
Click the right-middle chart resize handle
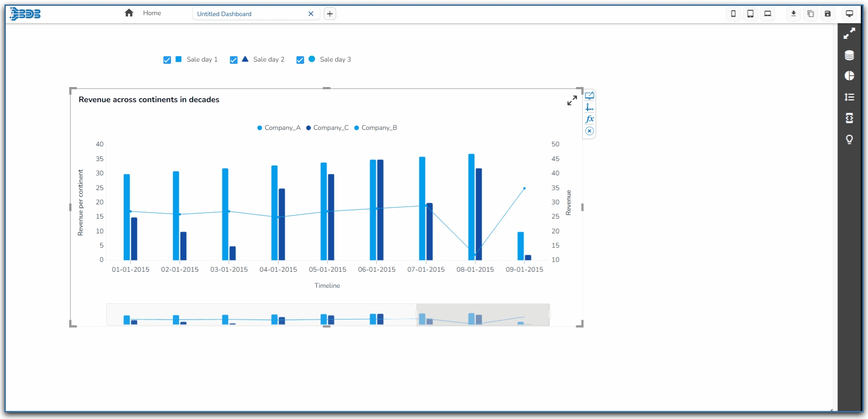[x=582, y=207]
